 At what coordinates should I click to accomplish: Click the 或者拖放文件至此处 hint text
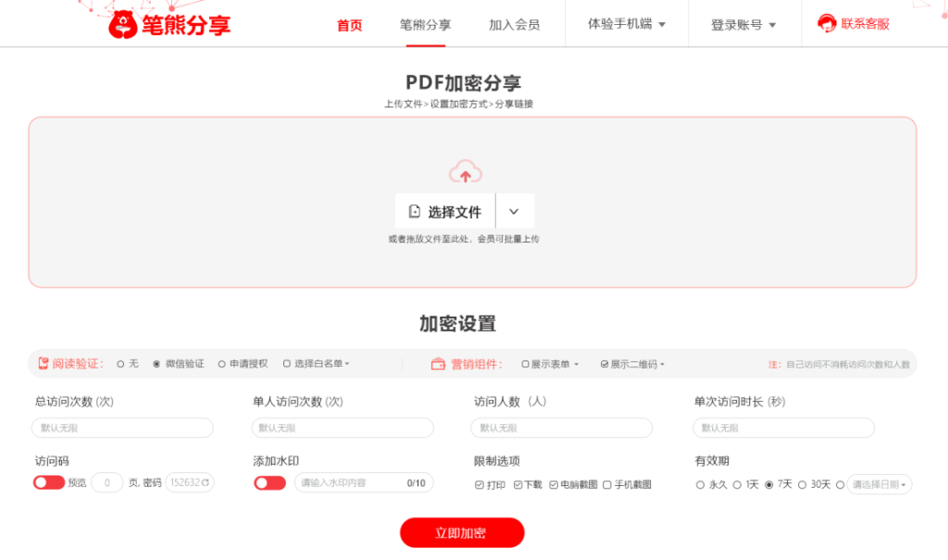pos(464,239)
